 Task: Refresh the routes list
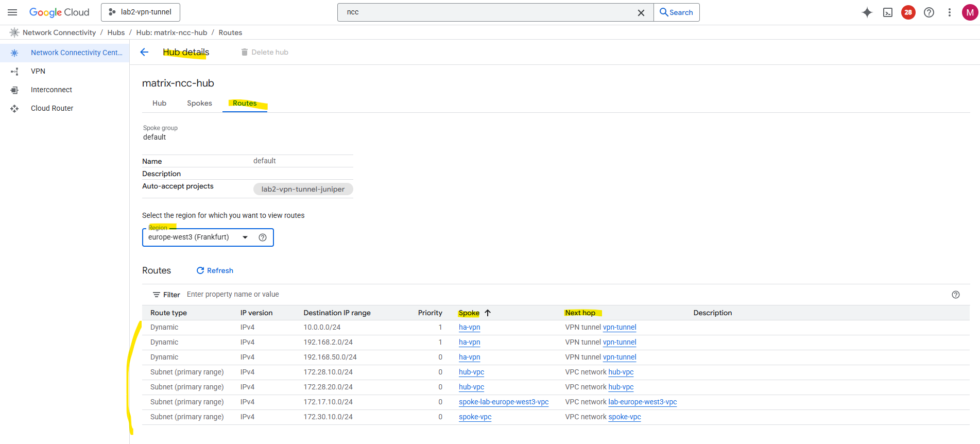[215, 271]
